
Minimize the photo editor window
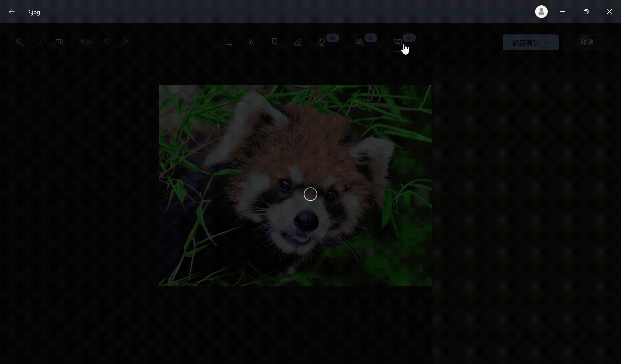563,12
